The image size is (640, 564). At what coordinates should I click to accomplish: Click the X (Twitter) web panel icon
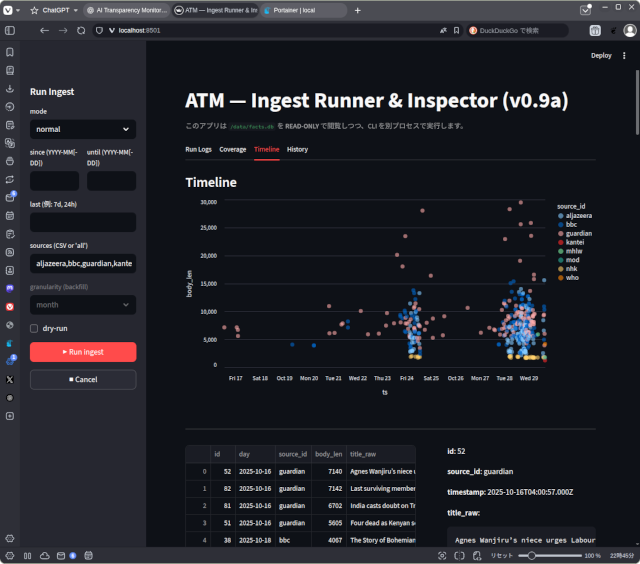click(10, 379)
